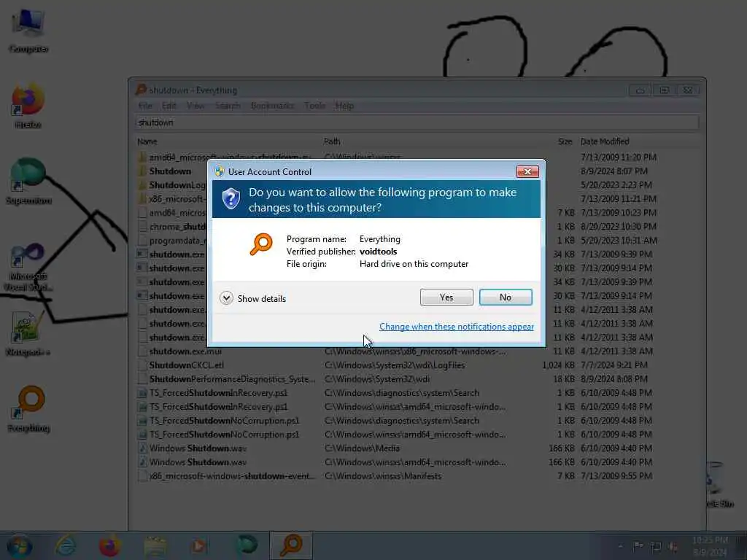Viewport: 747px width, 560px height.
Task: Open Edit menu in Everything window
Action: pyautogui.click(x=169, y=106)
